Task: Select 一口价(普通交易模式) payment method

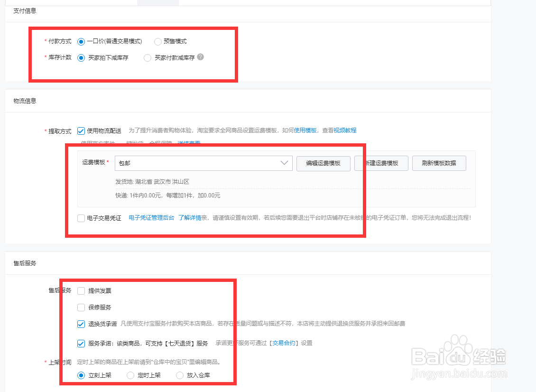Action: [81, 41]
